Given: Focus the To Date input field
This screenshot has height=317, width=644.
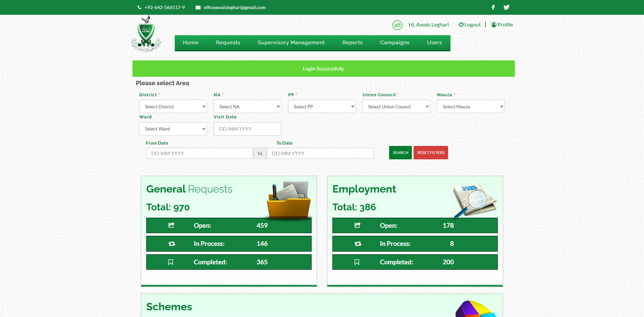Looking at the screenshot, I should click(320, 153).
